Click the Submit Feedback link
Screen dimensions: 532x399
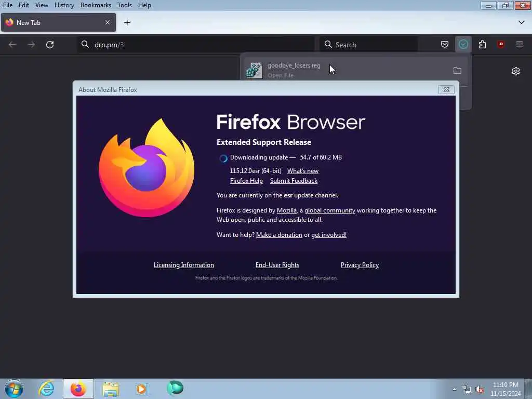tap(294, 181)
